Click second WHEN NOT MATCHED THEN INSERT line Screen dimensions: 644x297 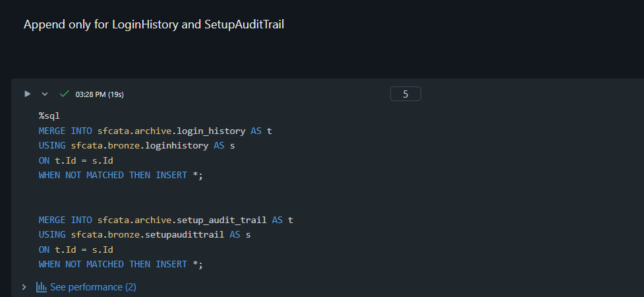[121, 264]
